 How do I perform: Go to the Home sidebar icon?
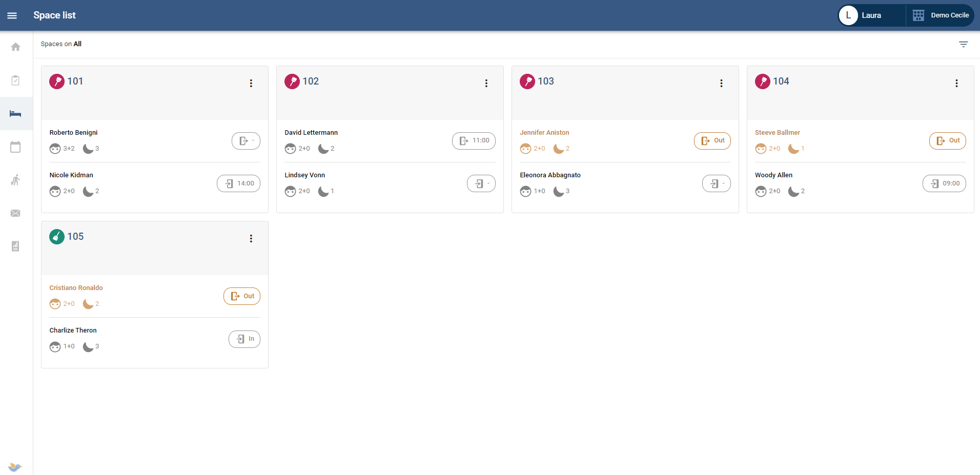(x=16, y=47)
